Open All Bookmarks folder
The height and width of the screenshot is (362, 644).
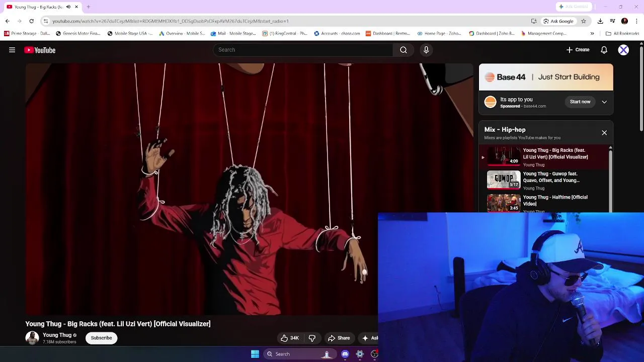[622, 34]
